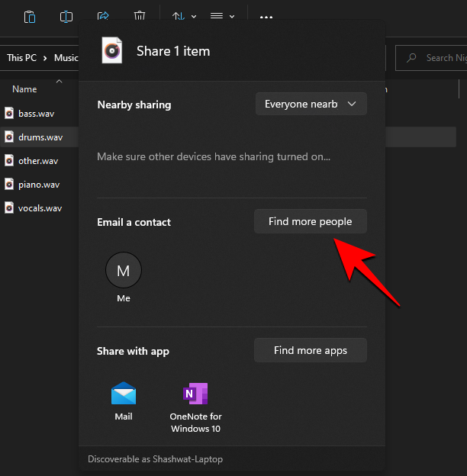Viewport: 467px width, 476px height.
Task: Click the search magnifier icon
Action: [411, 58]
